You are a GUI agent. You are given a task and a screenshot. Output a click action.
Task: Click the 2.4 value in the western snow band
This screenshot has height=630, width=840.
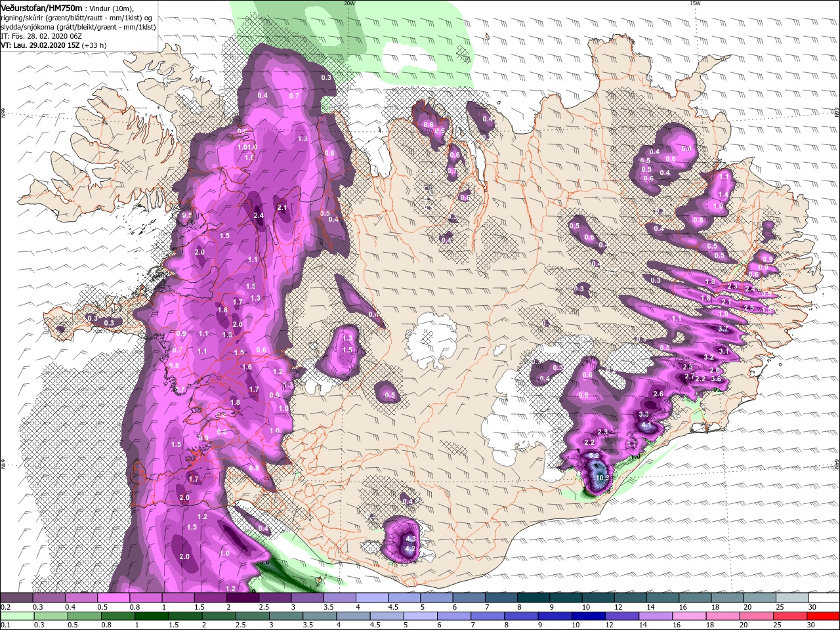pyautogui.click(x=259, y=215)
